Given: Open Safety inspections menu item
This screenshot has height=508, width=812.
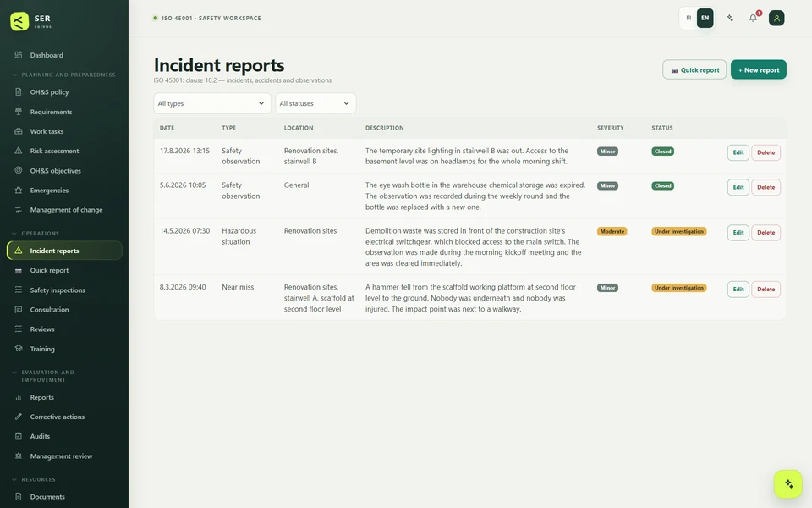Looking at the screenshot, I should point(64,290).
